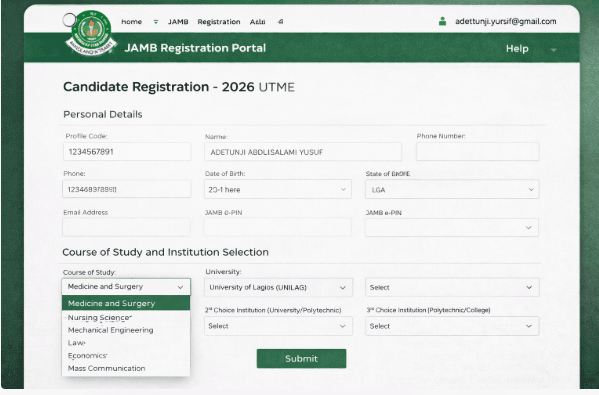Screen dimensions: 599x395
Task: Pick Economics from course list
Action: pos(126,356)
